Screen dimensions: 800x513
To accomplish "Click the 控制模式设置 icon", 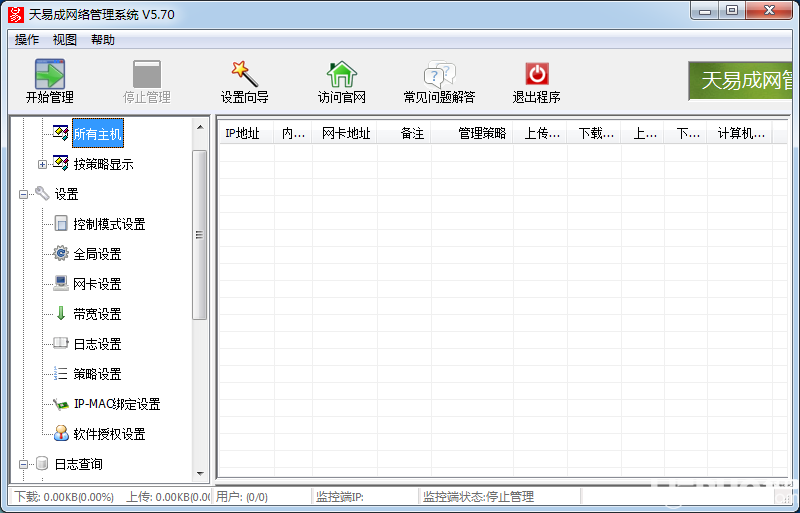I will 61,224.
